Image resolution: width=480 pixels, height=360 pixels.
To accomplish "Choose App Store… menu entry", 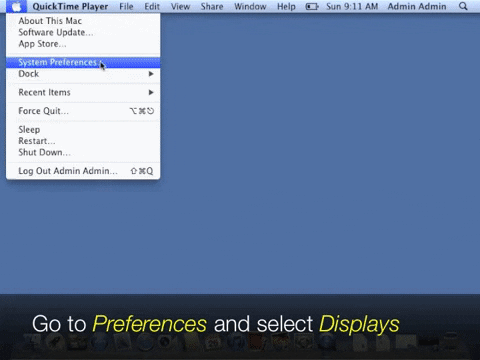I will [x=83, y=44].
